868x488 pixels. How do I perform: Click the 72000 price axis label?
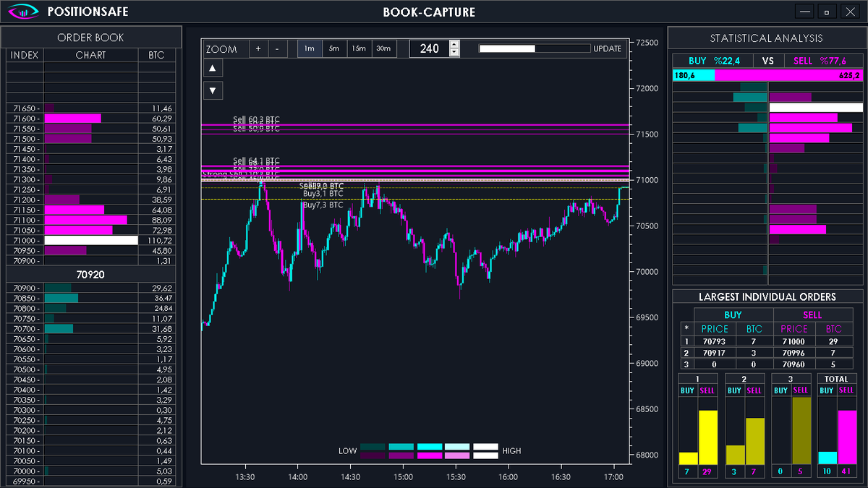(x=647, y=88)
